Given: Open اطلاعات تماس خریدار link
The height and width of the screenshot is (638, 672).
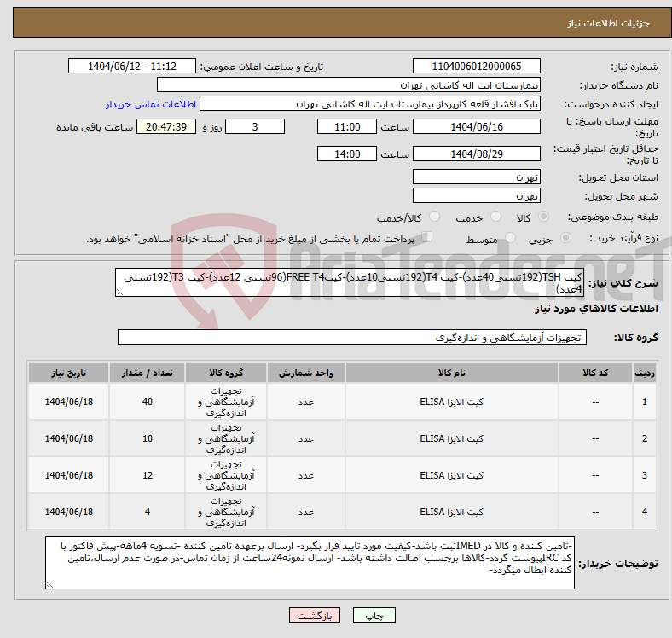Looking at the screenshot, I should [x=151, y=104].
